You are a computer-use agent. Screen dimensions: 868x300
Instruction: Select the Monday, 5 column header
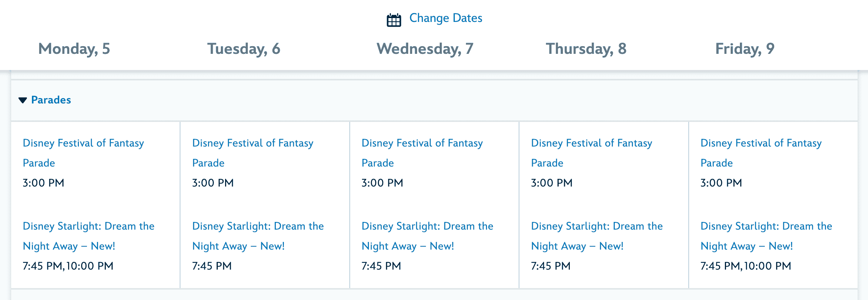74,49
